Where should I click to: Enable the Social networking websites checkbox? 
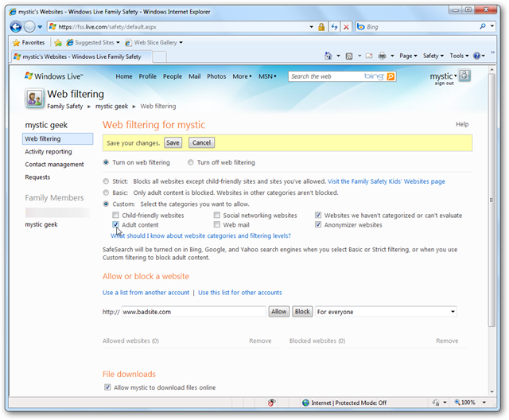[217, 216]
